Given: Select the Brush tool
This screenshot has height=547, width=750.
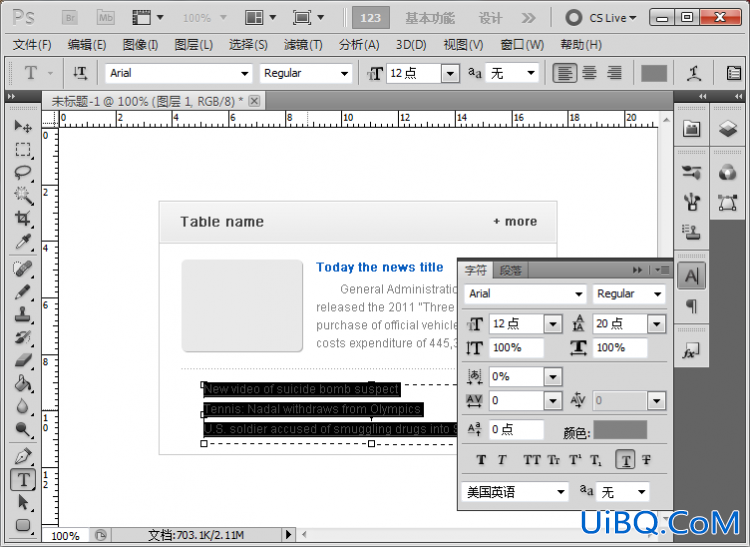Looking at the screenshot, I should [22, 292].
